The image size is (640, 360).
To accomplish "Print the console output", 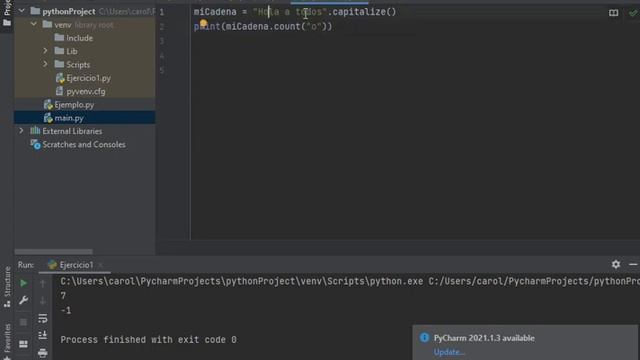I will (x=42, y=352).
